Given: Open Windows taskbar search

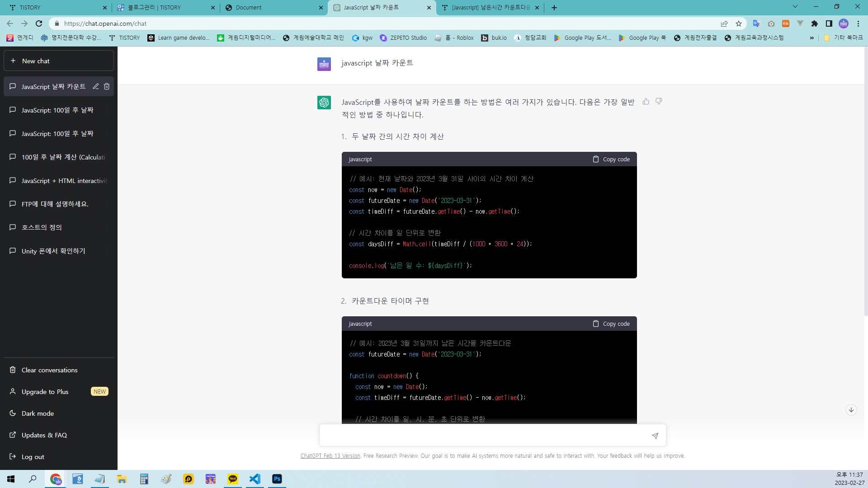Looking at the screenshot, I should (x=33, y=479).
